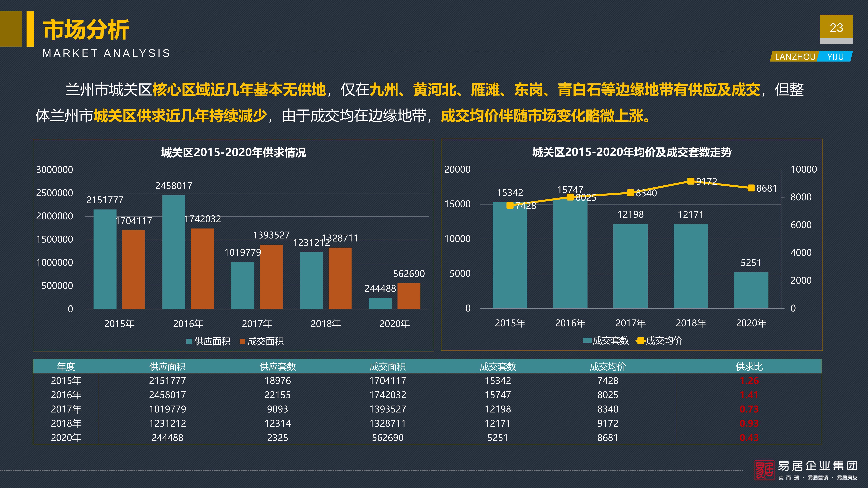Screen dimensions: 868x488
Task: Click the 7428 price line marker
Action: point(510,205)
